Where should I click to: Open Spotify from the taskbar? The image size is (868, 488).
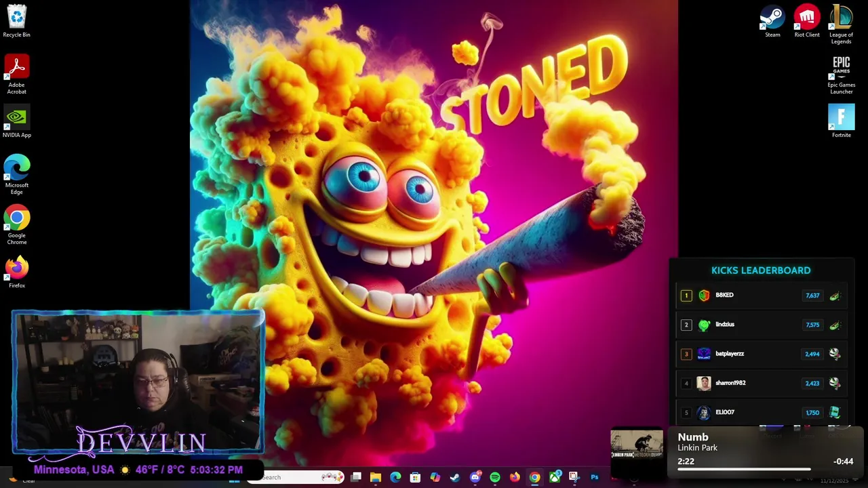(x=495, y=477)
